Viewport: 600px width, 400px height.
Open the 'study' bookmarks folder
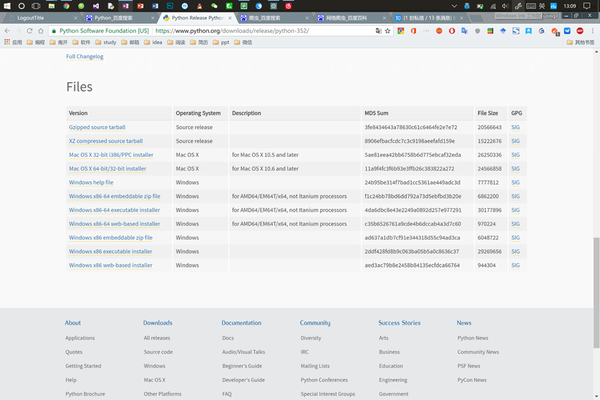pos(106,42)
